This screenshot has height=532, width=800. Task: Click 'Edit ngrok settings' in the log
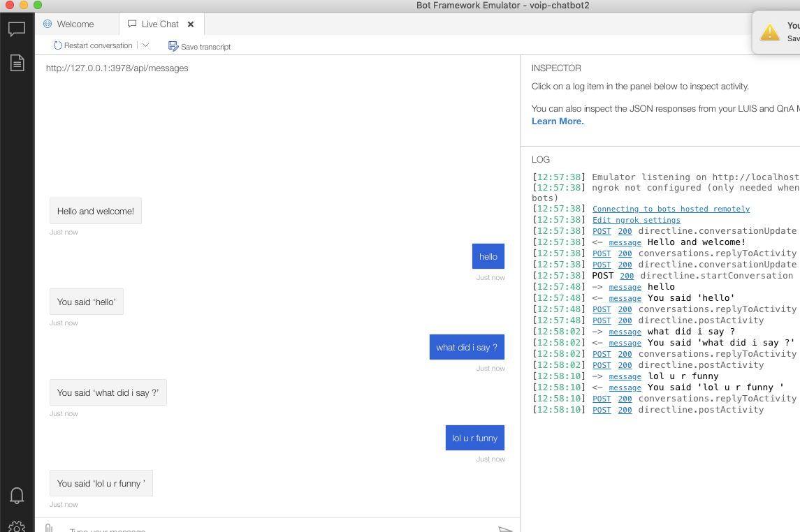(x=636, y=220)
